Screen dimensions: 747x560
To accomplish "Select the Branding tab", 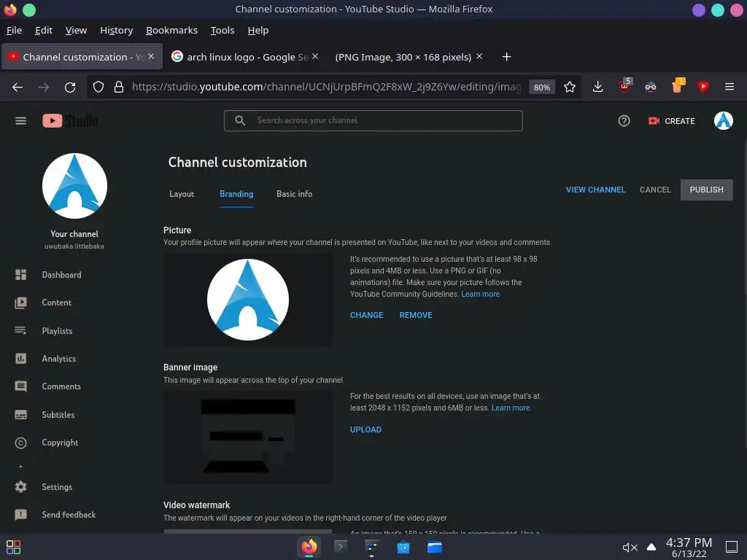I will click(x=236, y=194).
